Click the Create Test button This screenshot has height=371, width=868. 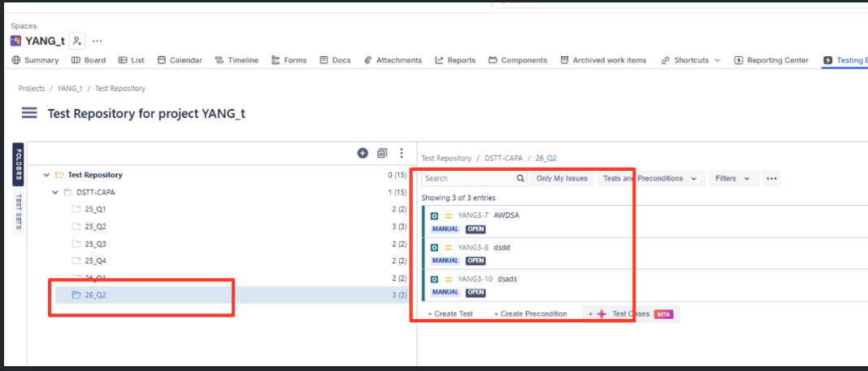(x=450, y=314)
